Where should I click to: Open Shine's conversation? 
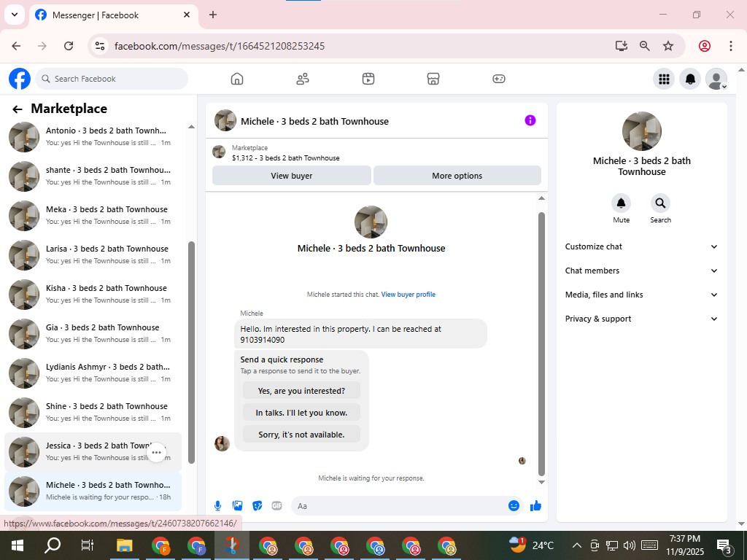click(x=93, y=413)
